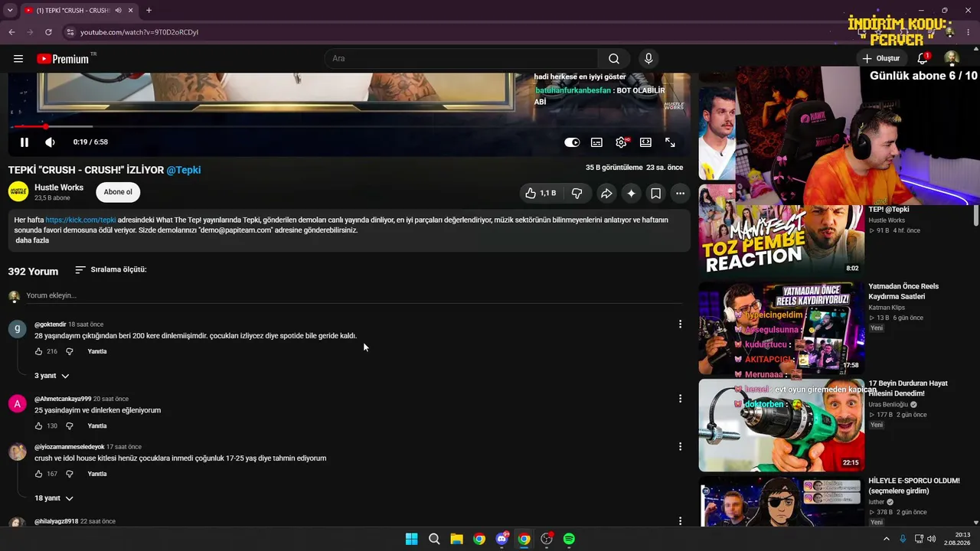
Task: Pause the video playback
Action: (x=24, y=142)
